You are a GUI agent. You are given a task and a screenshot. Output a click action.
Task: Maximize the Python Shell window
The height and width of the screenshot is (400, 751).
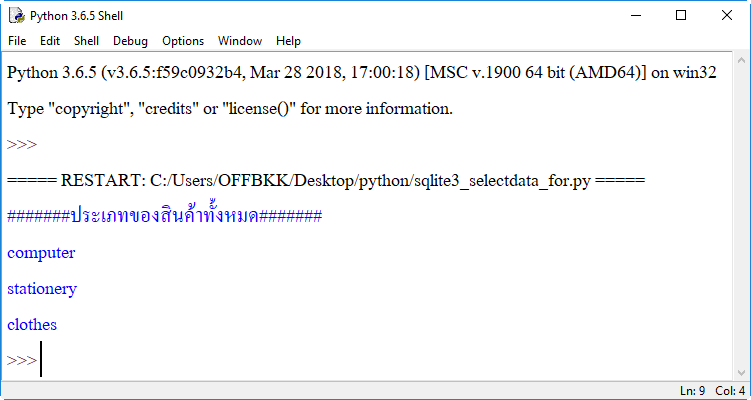click(x=681, y=15)
